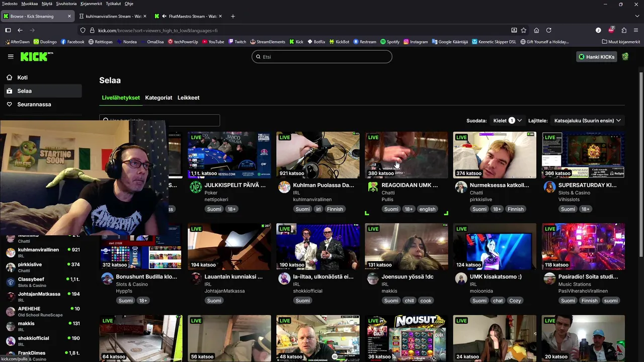Open pirkkislive in followed list

43,267
